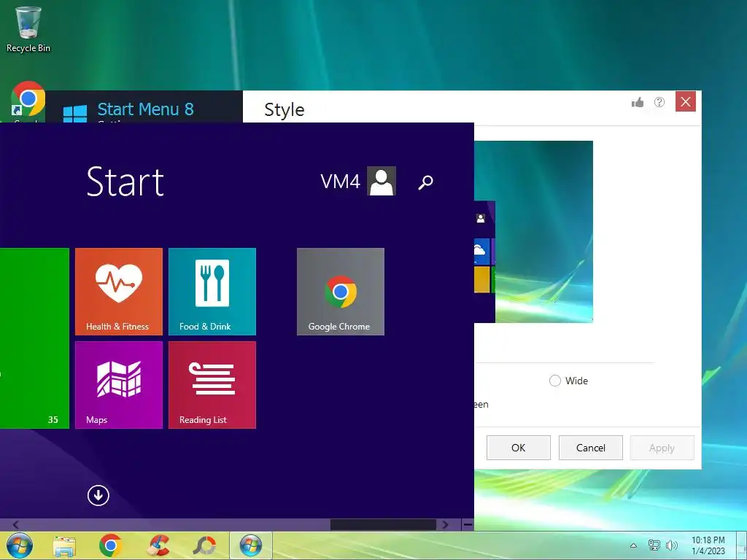
Task: Click the active Start Menu 8 taskbar button
Action: coord(251,545)
